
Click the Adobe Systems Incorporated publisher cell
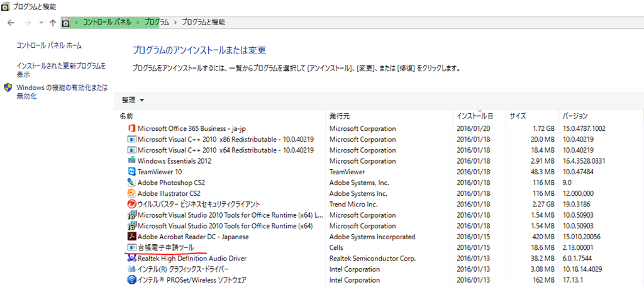[x=372, y=237]
